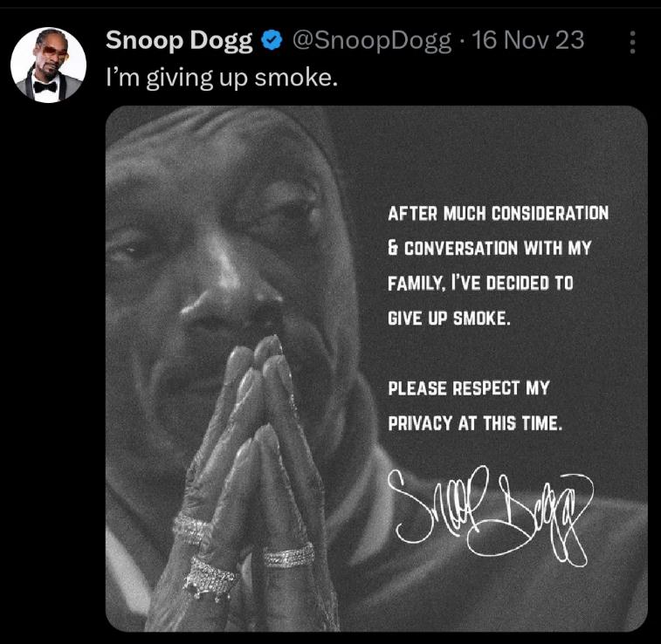Select the "I'm giving up smoke." tweet text
661x644 pixels.
point(222,78)
